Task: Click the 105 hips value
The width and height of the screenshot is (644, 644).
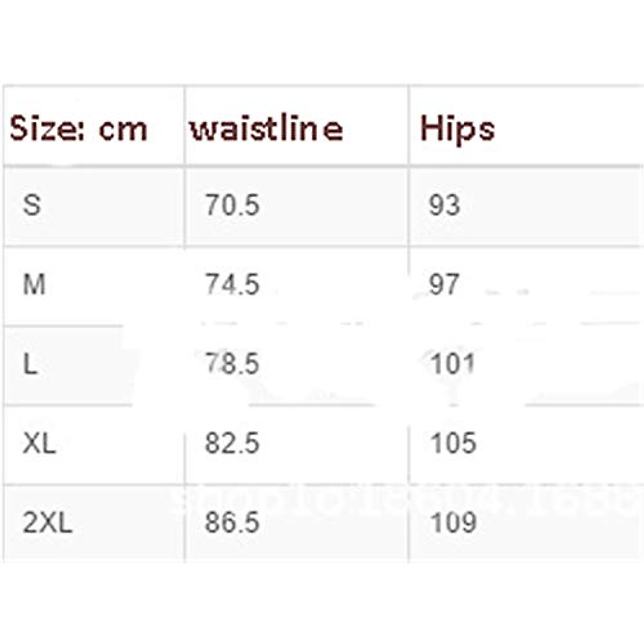Action: [453, 443]
